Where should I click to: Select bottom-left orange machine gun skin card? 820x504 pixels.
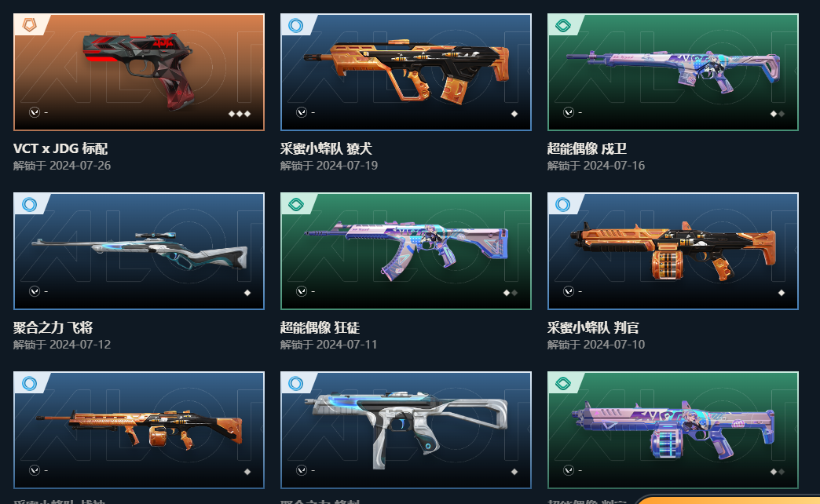139,430
